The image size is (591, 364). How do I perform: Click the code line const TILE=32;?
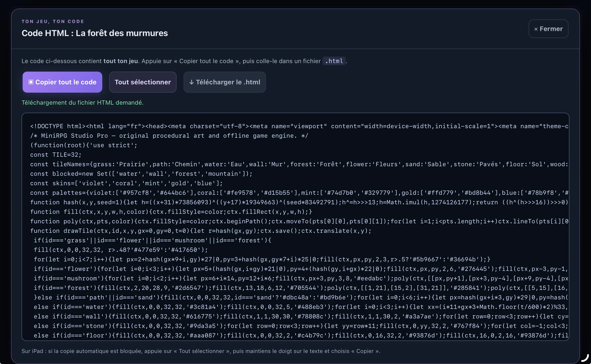pyautogui.click(x=56, y=155)
